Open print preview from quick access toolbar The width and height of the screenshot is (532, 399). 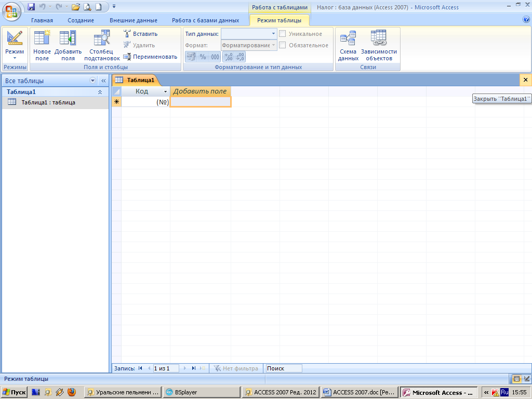point(87,6)
